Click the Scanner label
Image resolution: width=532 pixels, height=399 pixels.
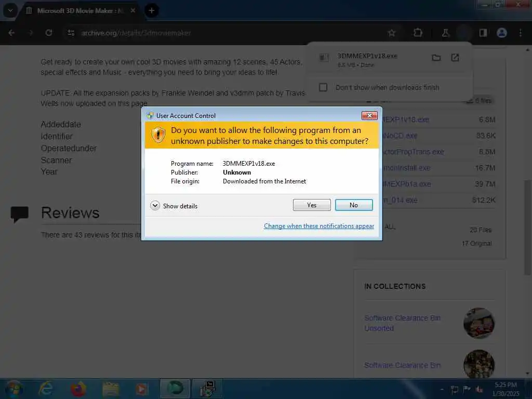(56, 160)
